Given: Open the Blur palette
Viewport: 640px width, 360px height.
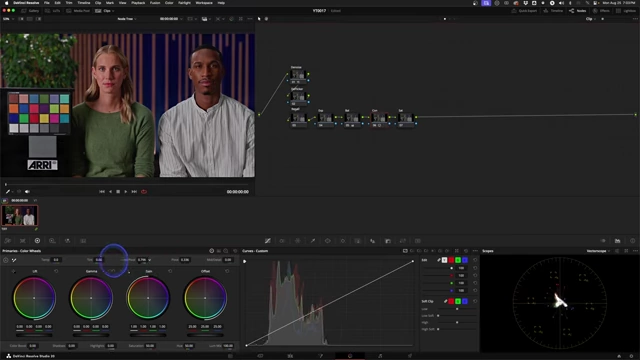Looking at the screenshot, I should coord(373,241).
